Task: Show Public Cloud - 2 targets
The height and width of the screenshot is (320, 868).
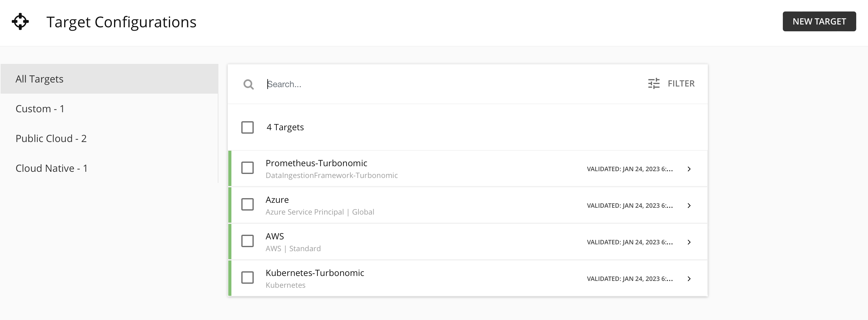Action: coord(51,139)
